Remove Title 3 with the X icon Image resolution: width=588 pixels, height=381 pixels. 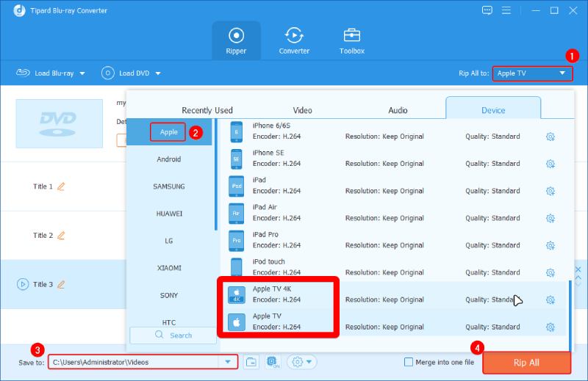(x=578, y=269)
